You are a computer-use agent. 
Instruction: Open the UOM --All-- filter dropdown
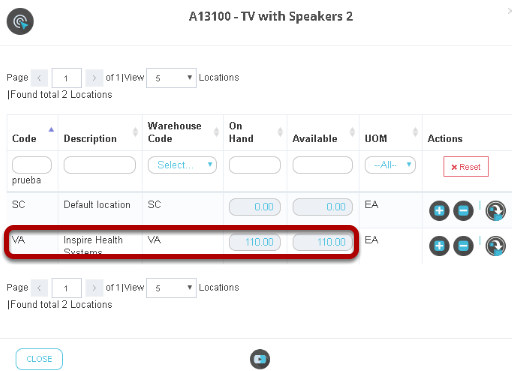[390, 165]
